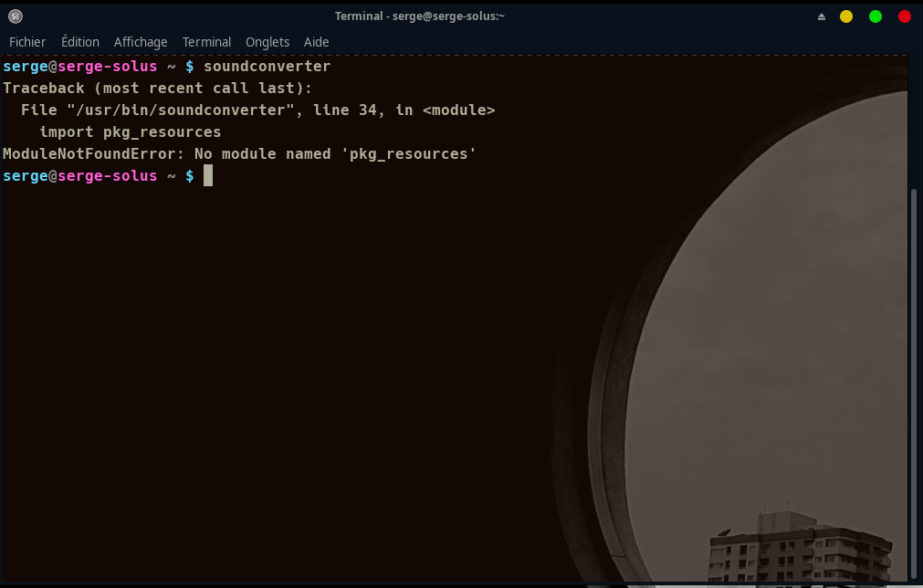This screenshot has height=588, width=923.
Task: Maximize the terminal with the green button
Action: [876, 16]
